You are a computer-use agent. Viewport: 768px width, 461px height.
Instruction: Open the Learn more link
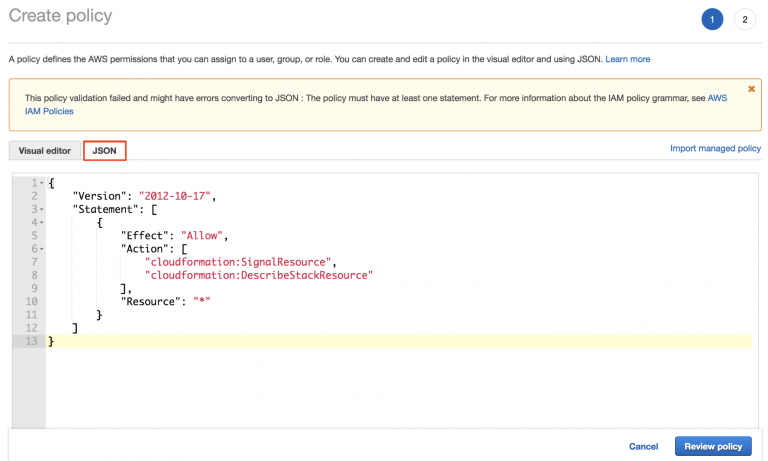coord(627,60)
